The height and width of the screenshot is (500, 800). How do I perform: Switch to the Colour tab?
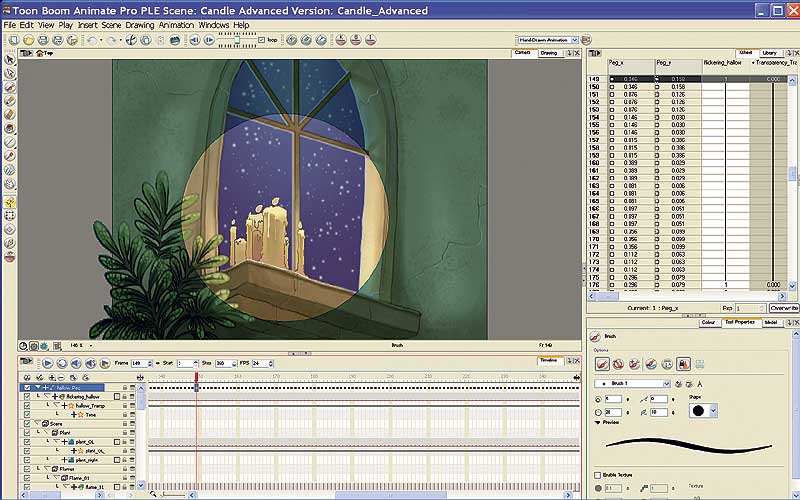click(x=708, y=322)
